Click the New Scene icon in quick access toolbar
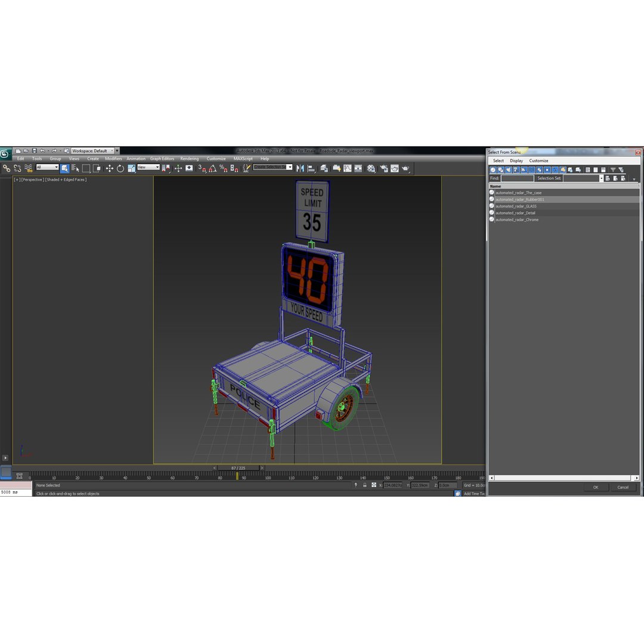Screen dimensions: 644x644 [x=18, y=151]
